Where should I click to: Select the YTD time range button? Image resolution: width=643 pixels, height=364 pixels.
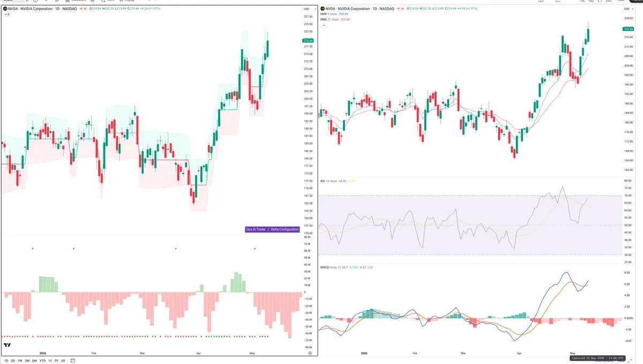[42, 361]
